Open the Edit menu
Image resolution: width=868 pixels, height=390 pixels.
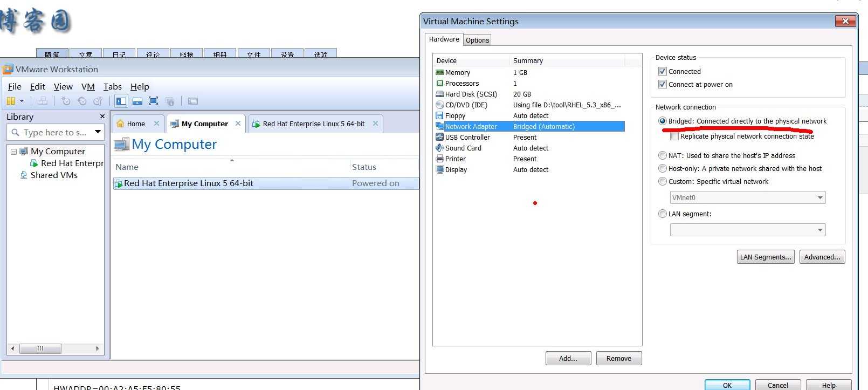38,86
